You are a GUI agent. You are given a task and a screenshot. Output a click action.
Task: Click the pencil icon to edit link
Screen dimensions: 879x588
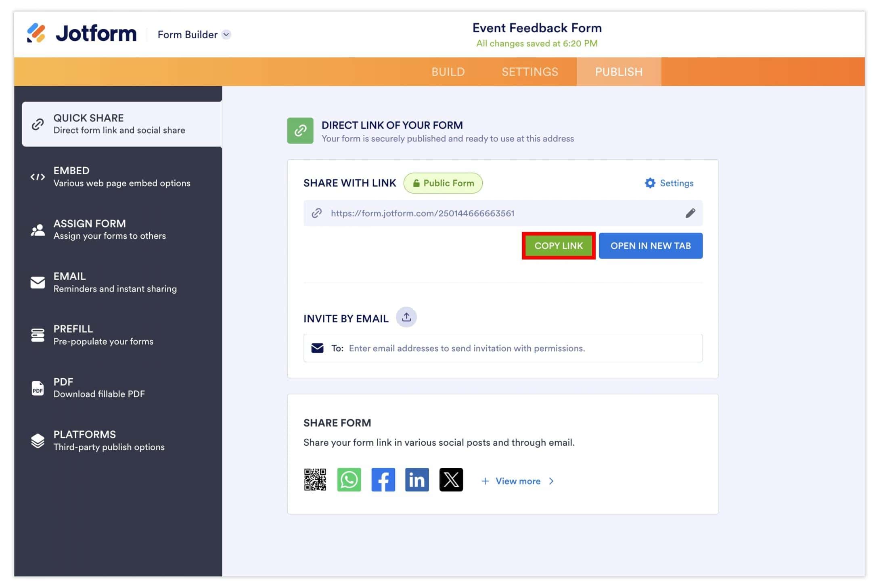tap(690, 213)
